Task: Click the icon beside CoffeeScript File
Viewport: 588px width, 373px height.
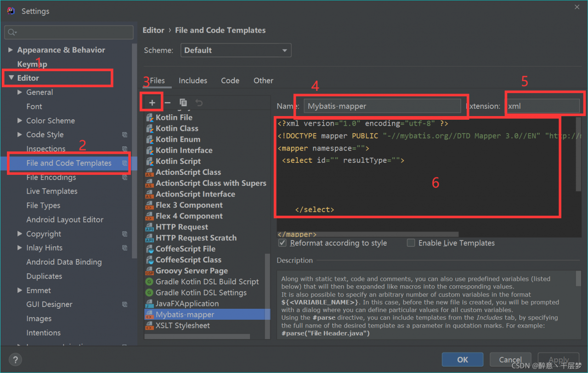Action: coord(150,249)
